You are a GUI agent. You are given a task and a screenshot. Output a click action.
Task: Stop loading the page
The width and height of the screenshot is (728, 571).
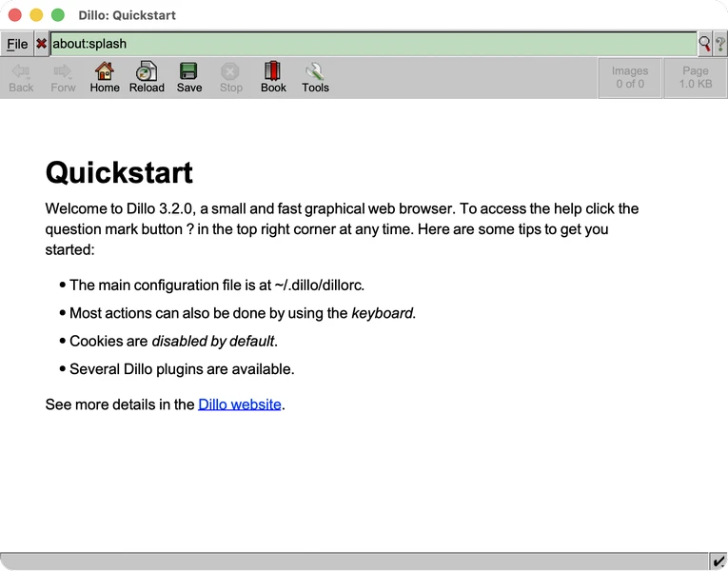[x=230, y=78]
